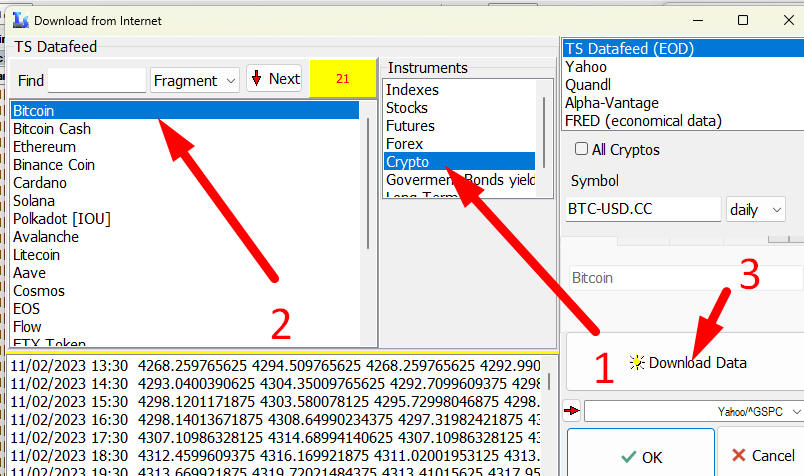
Task: Enable the All Cryptos checkbox
Action: 582,150
